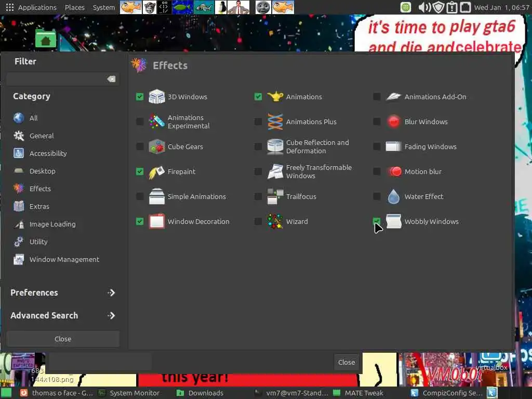Image resolution: width=532 pixels, height=399 pixels.
Task: Click the volume speaker tray icon
Action: tap(424, 7)
